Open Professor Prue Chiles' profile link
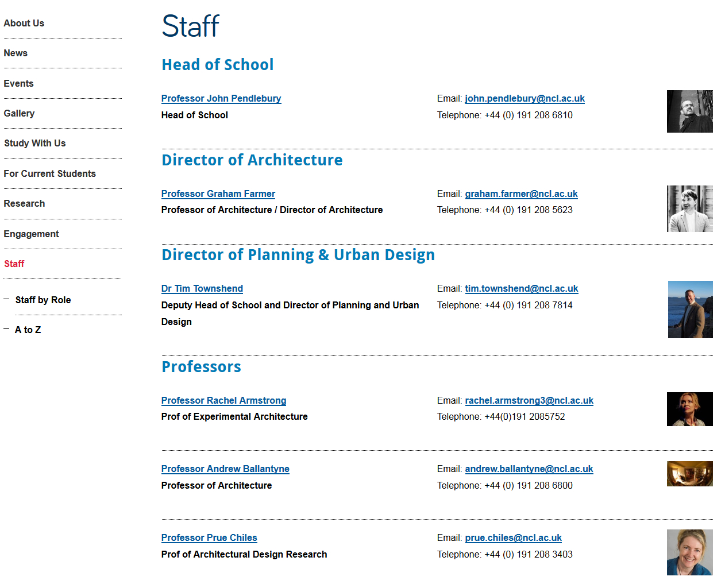 [209, 537]
